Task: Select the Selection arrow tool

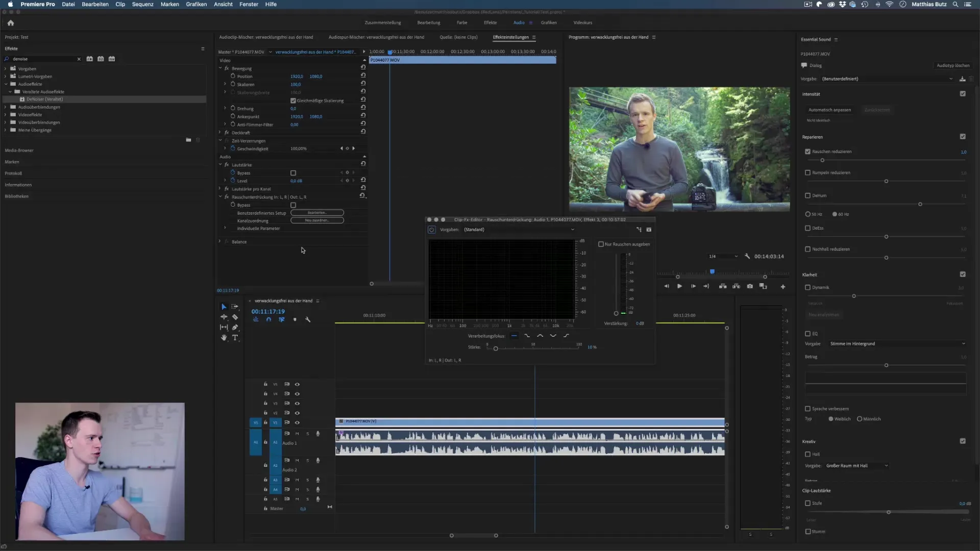Action: (224, 307)
